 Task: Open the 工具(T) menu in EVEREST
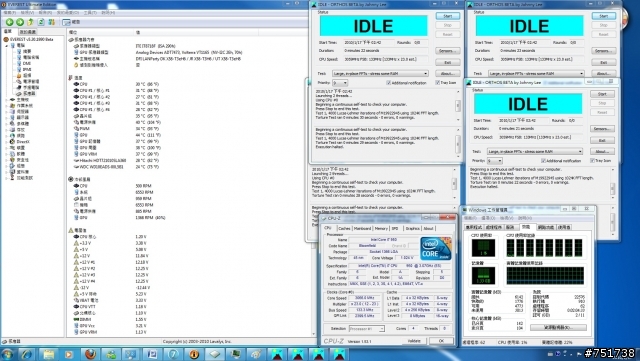pyautogui.click(x=90, y=13)
